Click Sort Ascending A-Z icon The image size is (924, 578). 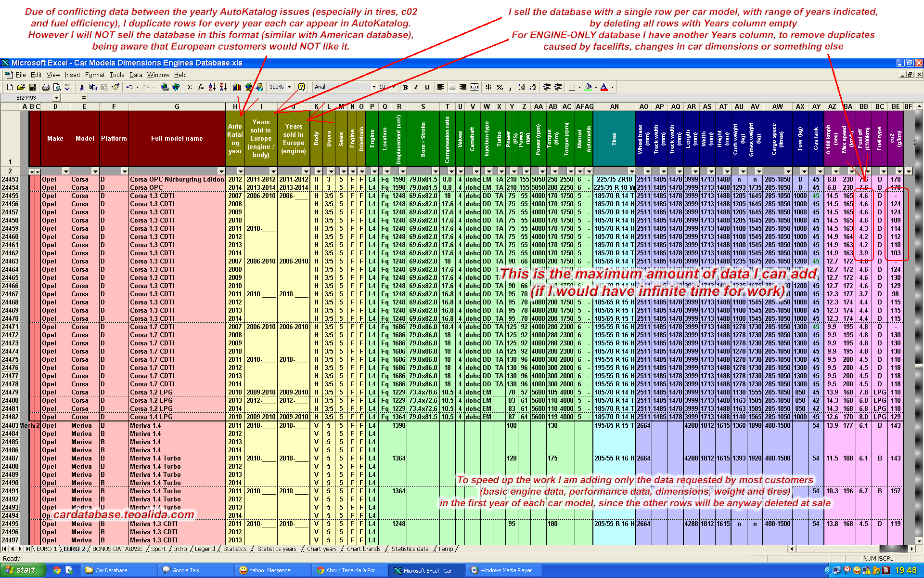click(212, 87)
